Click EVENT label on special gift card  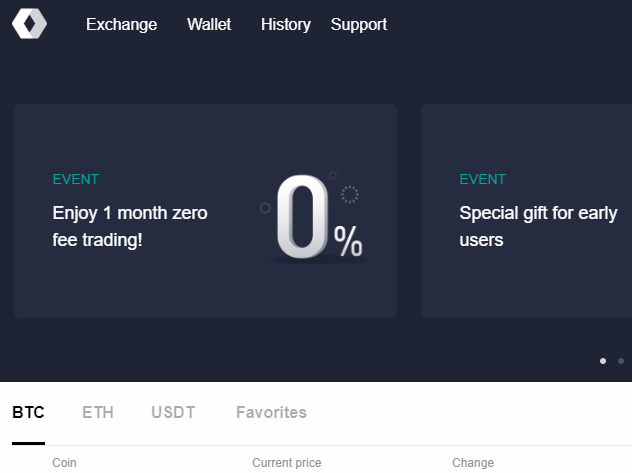tap(483, 179)
